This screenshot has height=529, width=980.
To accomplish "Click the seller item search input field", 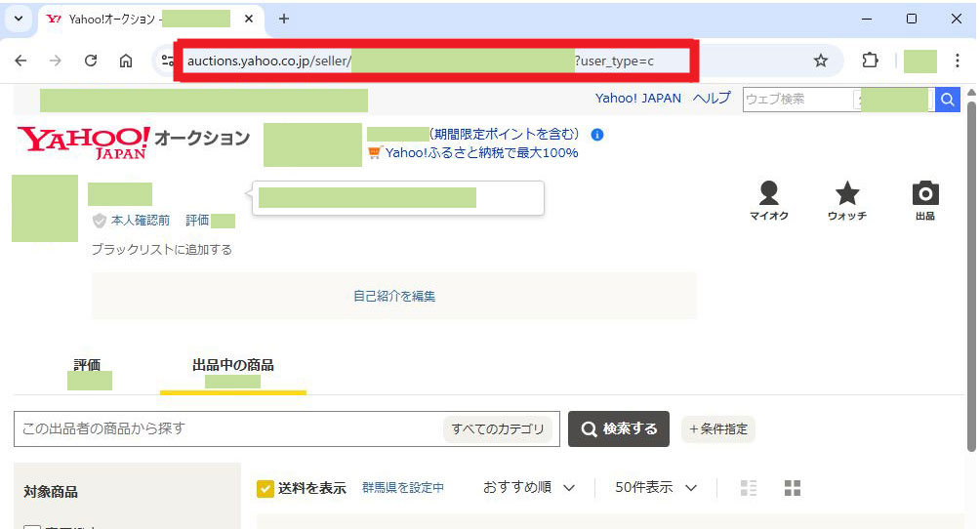I will tap(229, 429).
